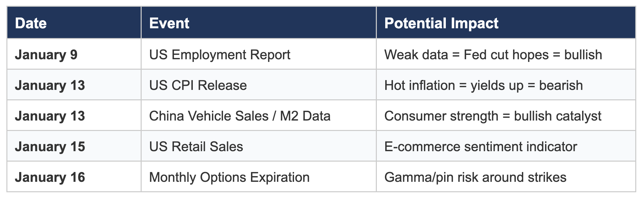Viewport: 644px width, 200px height.
Task: Click the word bullish in the January 9 row
Action: point(583,55)
